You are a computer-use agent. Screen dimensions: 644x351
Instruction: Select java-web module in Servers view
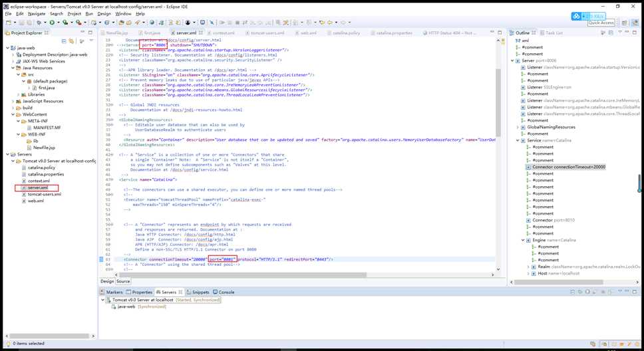pyautogui.click(x=138, y=306)
